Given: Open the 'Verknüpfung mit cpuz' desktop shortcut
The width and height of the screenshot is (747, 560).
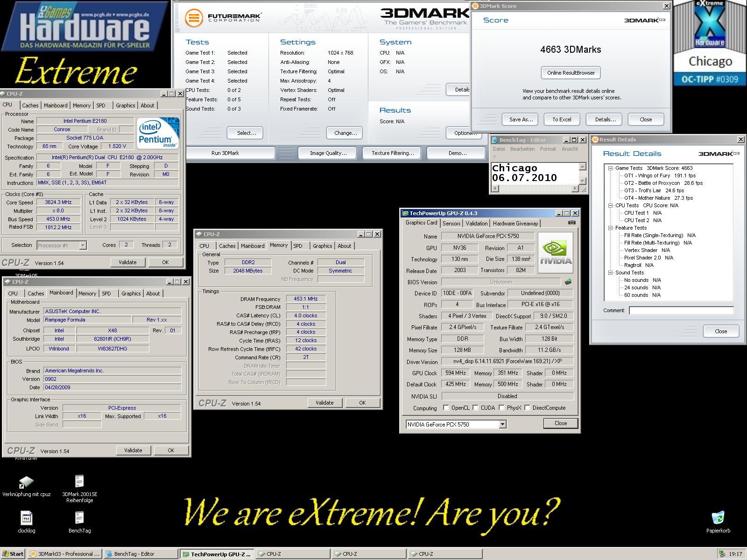Looking at the screenshot, I should [27, 486].
